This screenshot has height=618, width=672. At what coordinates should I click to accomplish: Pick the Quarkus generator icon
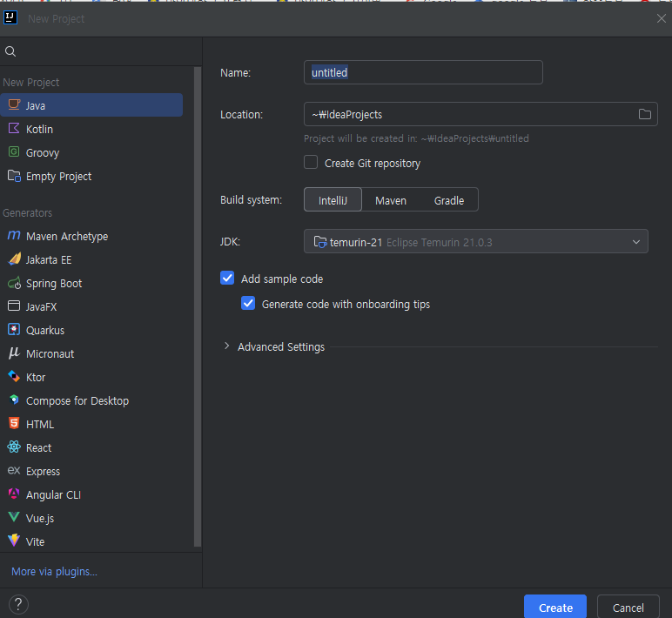pyautogui.click(x=14, y=330)
